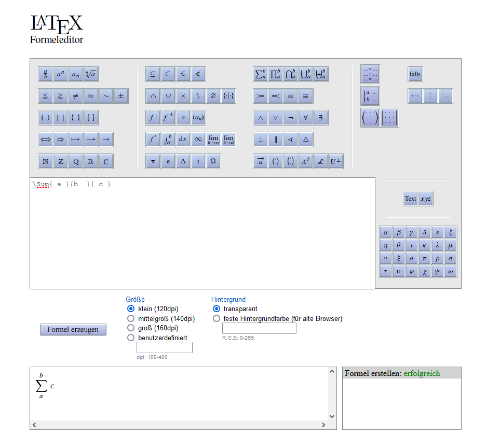This screenshot has height=433, width=500.
Task: Insert the capital Omega symbol
Action: click(213, 161)
